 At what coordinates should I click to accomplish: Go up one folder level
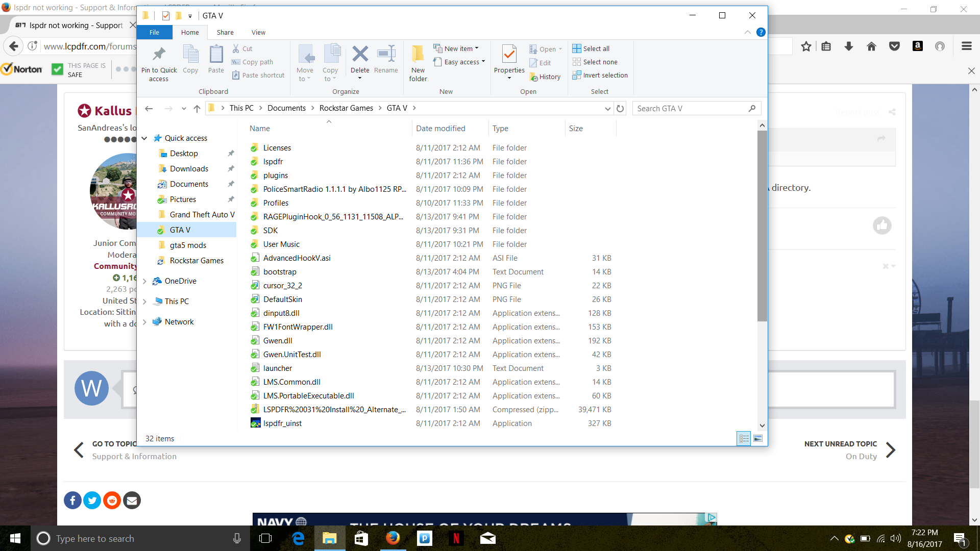pos(197,109)
